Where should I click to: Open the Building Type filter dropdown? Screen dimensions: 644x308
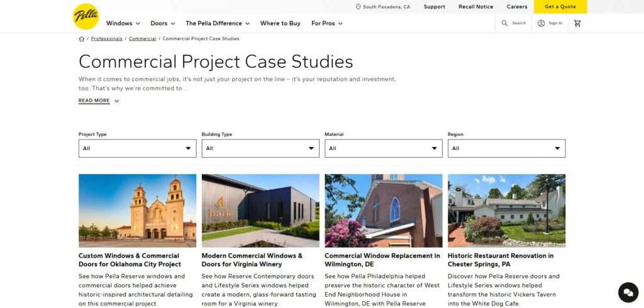[260, 148]
